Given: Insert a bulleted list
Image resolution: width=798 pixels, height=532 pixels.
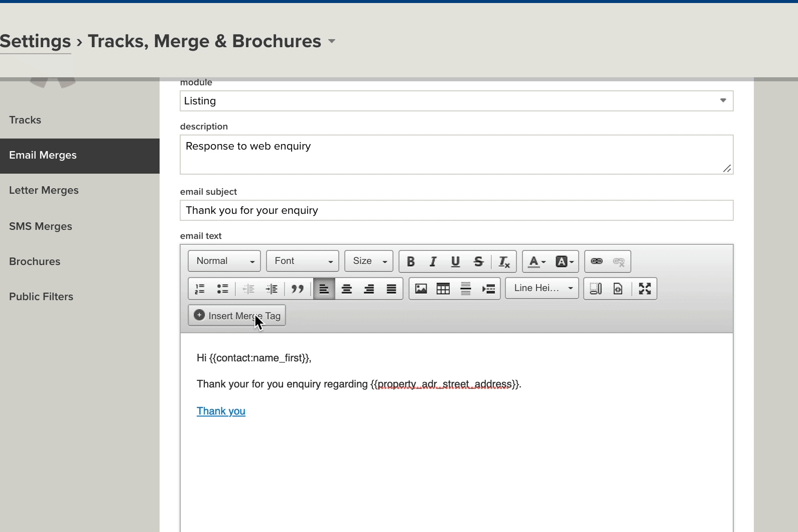Looking at the screenshot, I should coord(222,289).
